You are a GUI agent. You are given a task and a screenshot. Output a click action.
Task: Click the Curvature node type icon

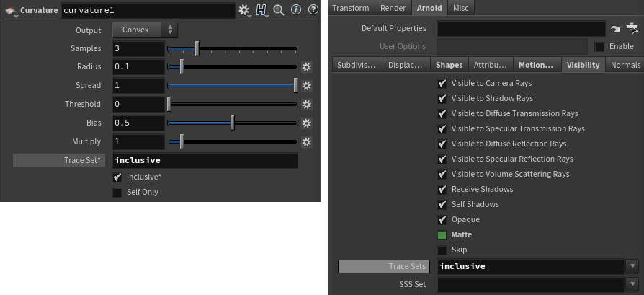point(11,10)
